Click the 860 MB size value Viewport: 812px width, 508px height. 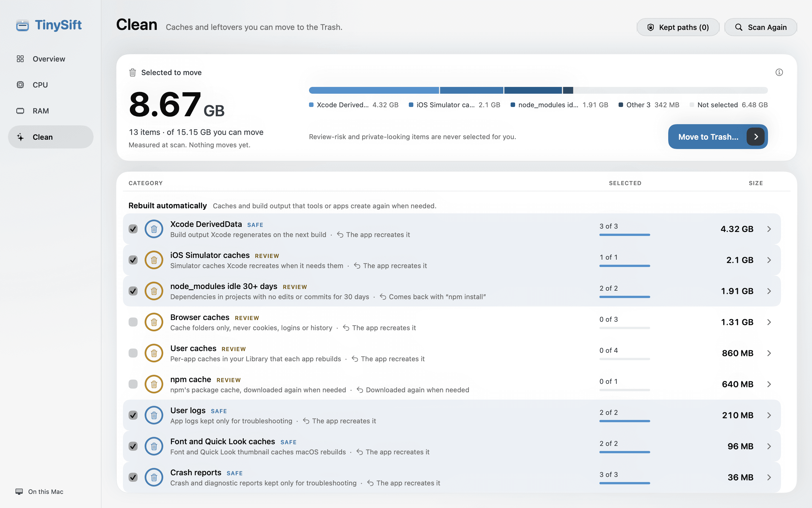click(738, 353)
